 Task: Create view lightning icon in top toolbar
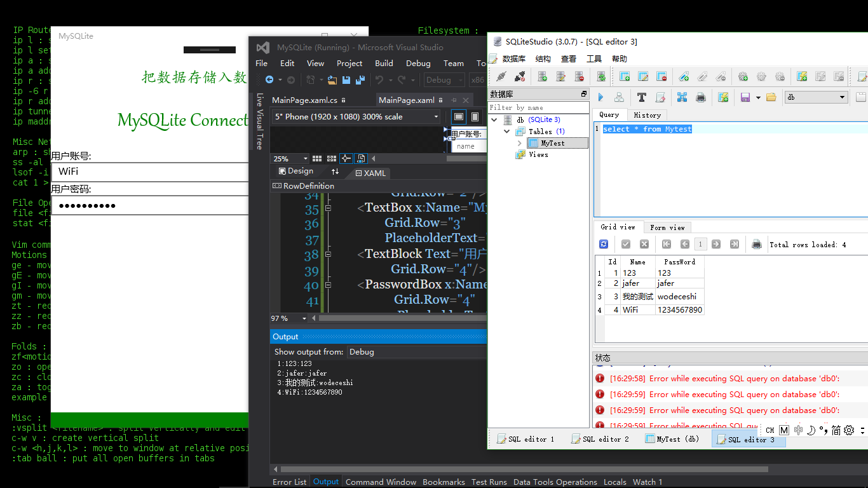(802, 76)
